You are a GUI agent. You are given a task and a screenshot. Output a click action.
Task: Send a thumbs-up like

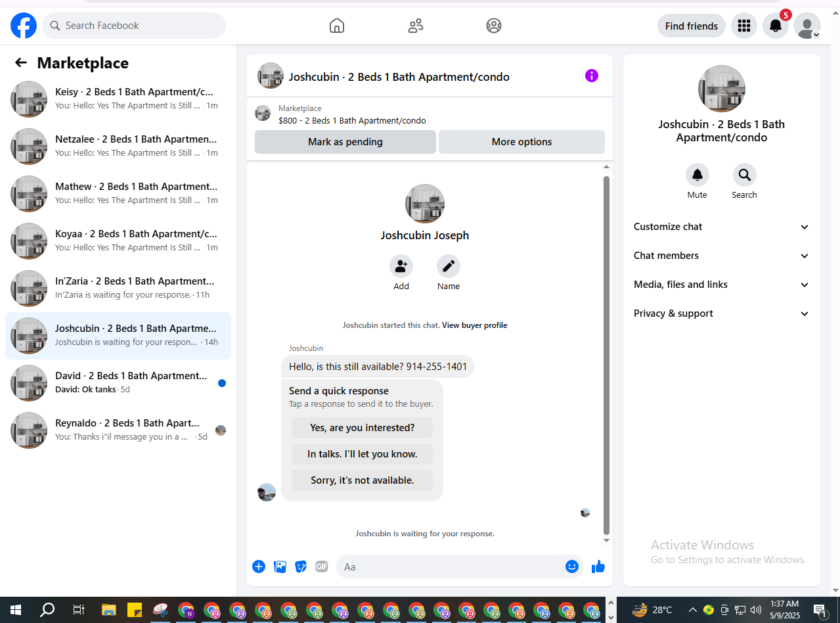pos(598,566)
